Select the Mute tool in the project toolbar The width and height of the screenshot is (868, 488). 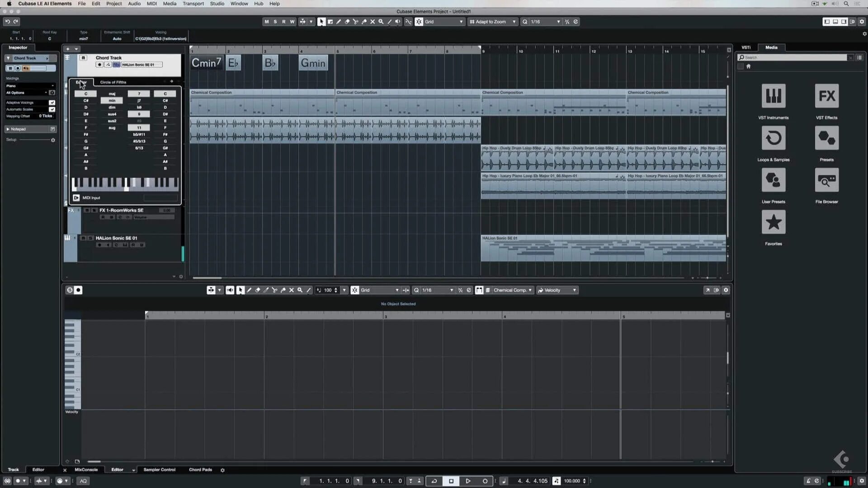373,21
